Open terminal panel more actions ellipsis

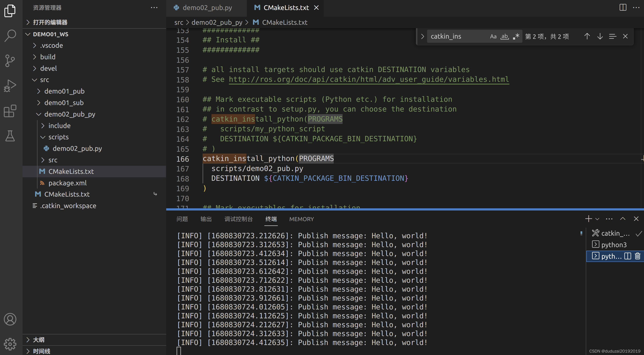(x=609, y=219)
